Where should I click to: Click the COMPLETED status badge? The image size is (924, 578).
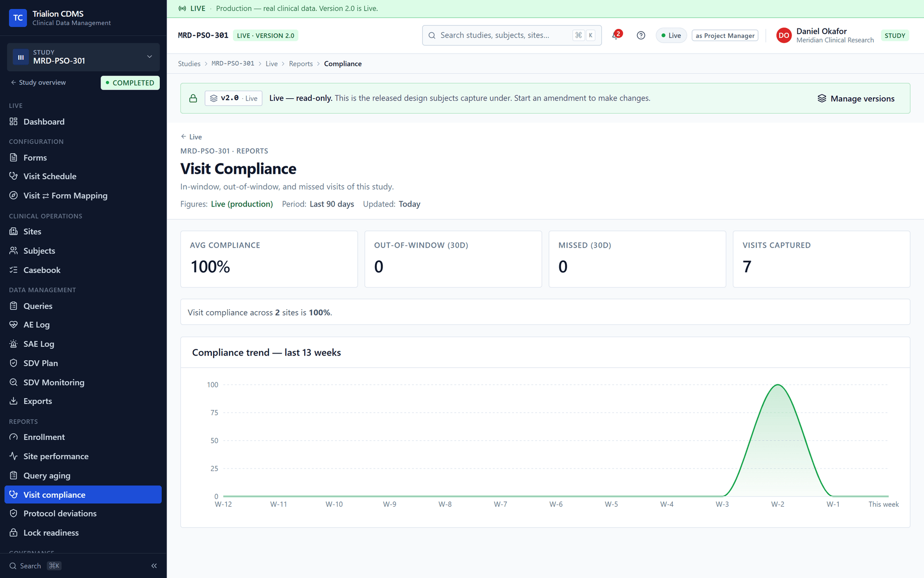coord(130,83)
